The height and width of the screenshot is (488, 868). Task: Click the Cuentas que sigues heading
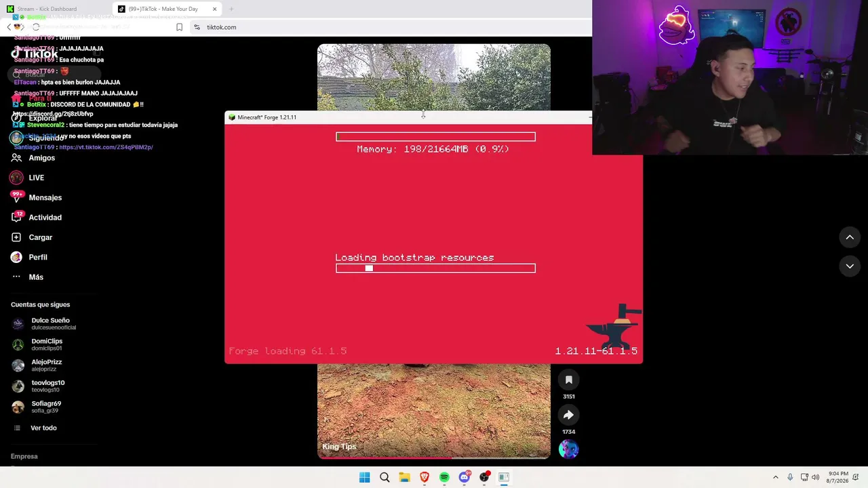click(x=41, y=305)
